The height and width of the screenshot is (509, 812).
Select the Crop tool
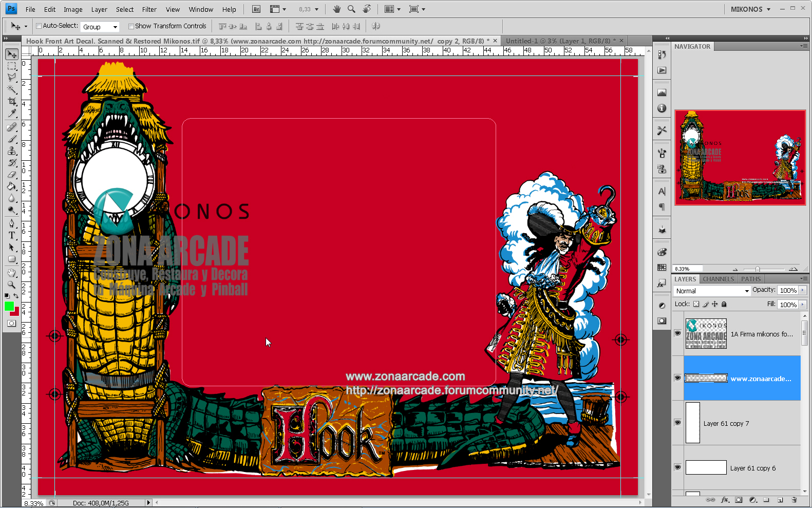coord(12,101)
